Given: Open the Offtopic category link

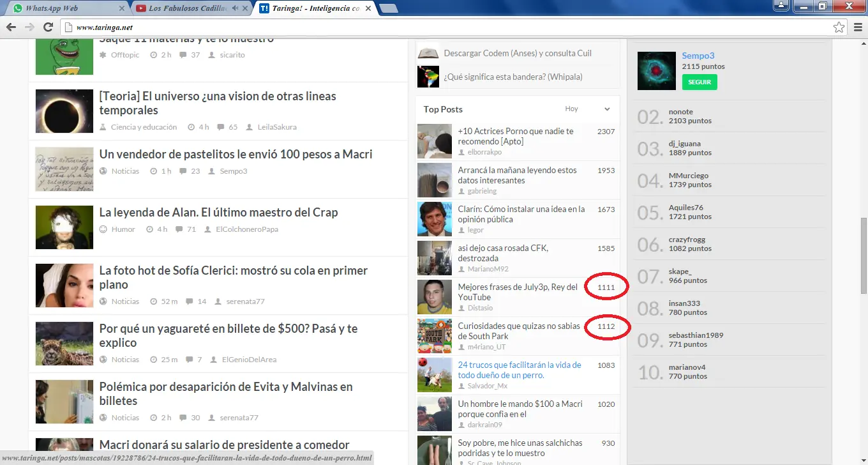Looking at the screenshot, I should (x=125, y=55).
